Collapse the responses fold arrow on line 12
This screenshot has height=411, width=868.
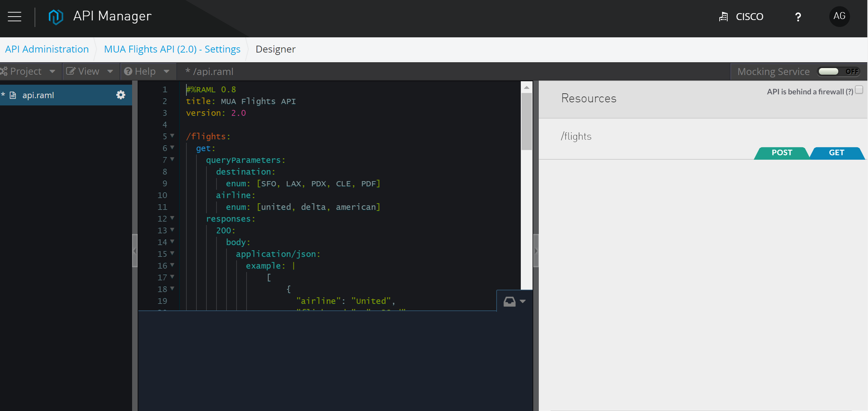point(172,218)
